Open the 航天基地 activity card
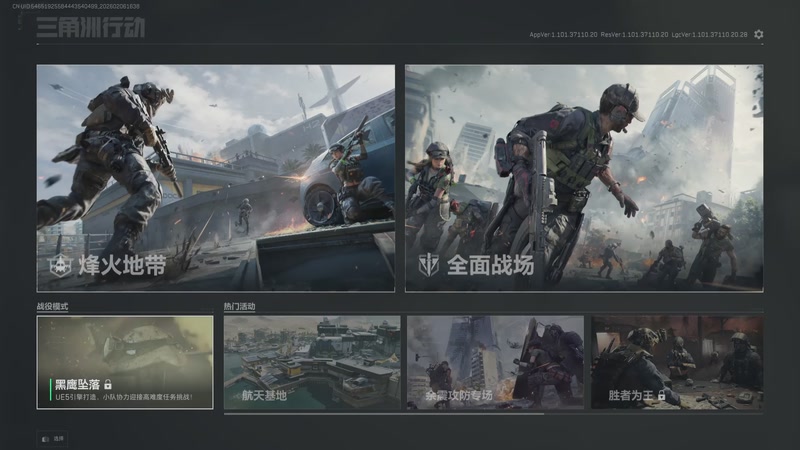The image size is (800, 450). 312,362
